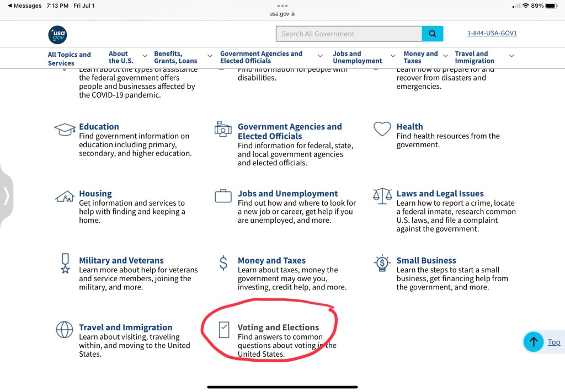Call link 1-844-USA-GOV1
565x392 pixels.
(492, 33)
